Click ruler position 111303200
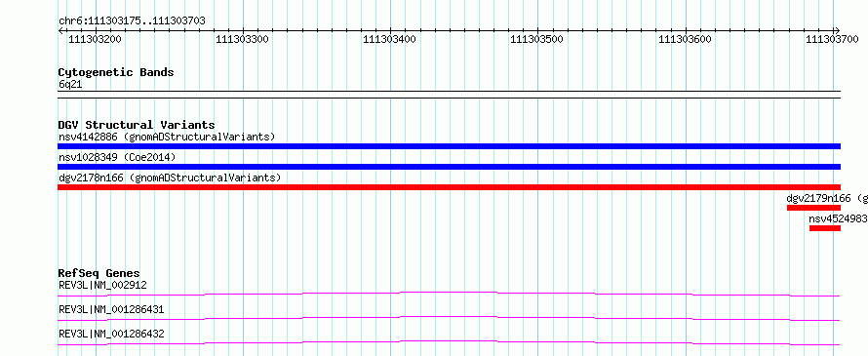868x356 pixels. (95, 39)
